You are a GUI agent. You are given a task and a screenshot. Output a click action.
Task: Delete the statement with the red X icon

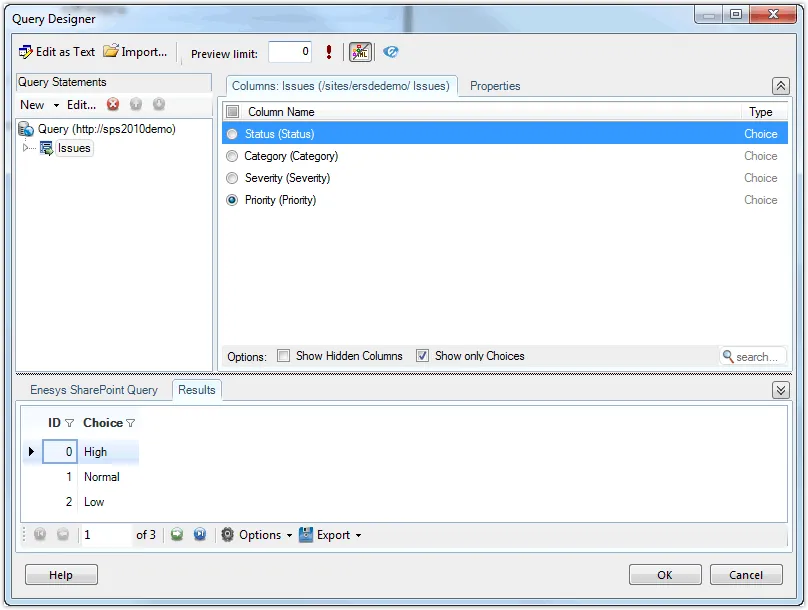pyautogui.click(x=113, y=105)
